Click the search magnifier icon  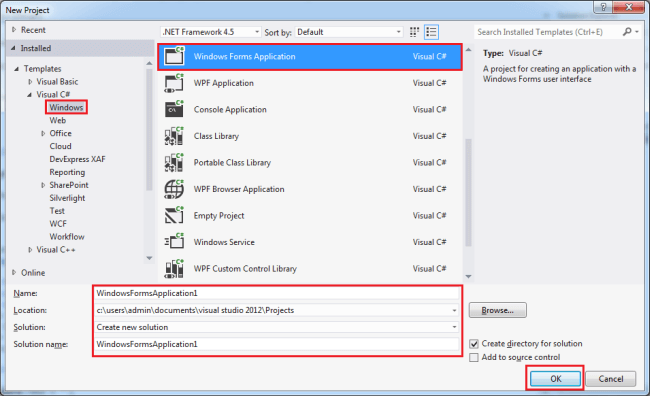click(x=627, y=32)
